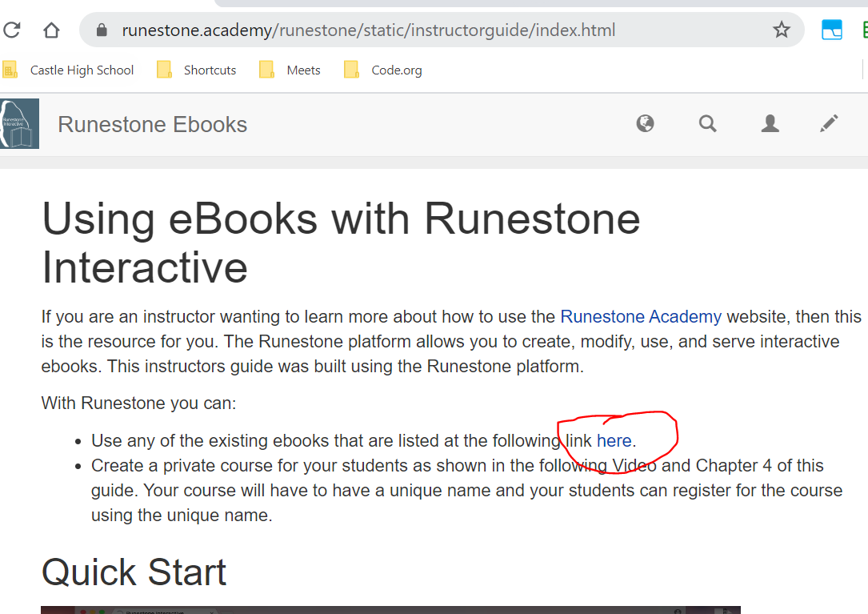Open the user account person icon

tap(770, 123)
